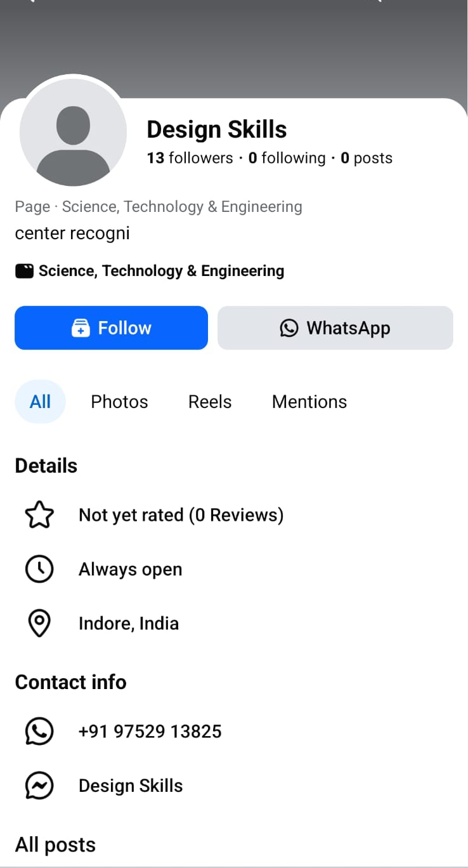
Task: Click the star rating icon
Action: click(39, 515)
